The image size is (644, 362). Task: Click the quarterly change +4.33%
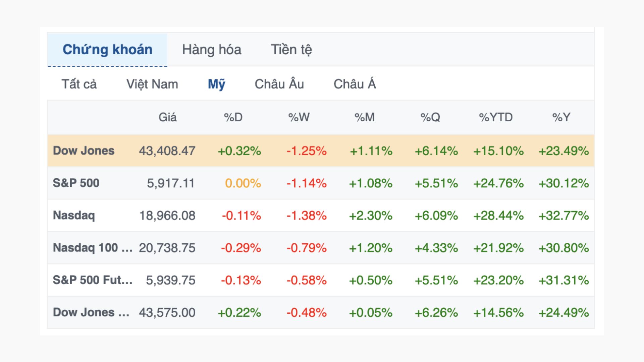click(436, 248)
